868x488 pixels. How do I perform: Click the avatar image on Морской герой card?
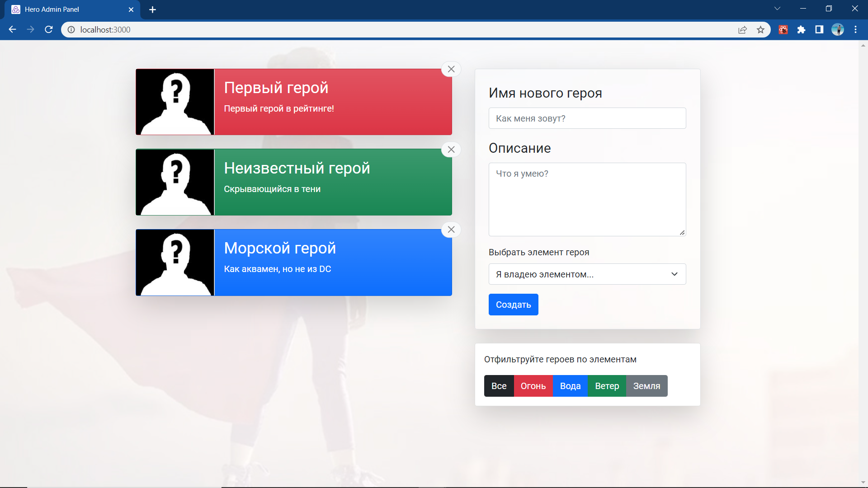pyautogui.click(x=175, y=262)
